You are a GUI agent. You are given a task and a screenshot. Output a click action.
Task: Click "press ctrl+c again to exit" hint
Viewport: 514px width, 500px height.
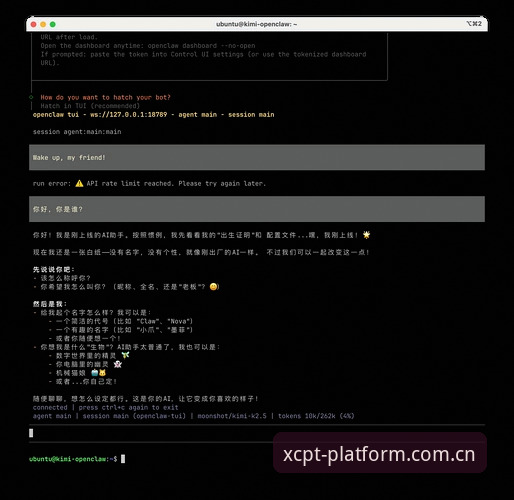coord(128,407)
